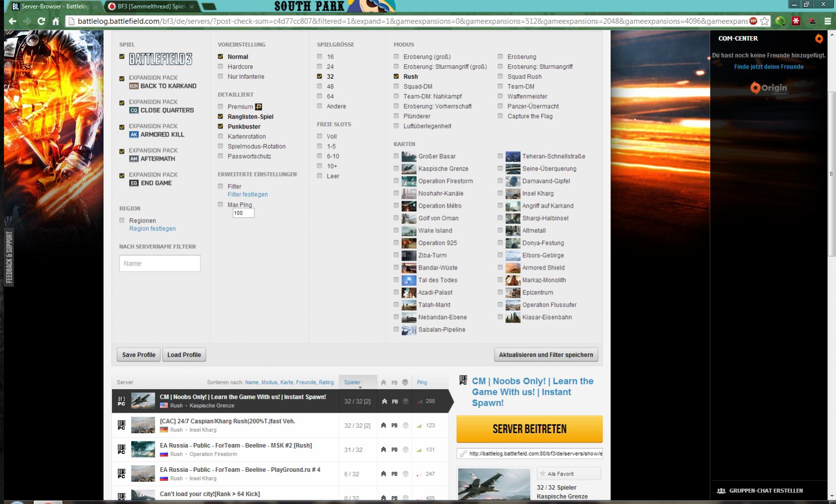Bookmark this page with the star icon
Viewport: 836px width, 504px height.
[765, 21]
